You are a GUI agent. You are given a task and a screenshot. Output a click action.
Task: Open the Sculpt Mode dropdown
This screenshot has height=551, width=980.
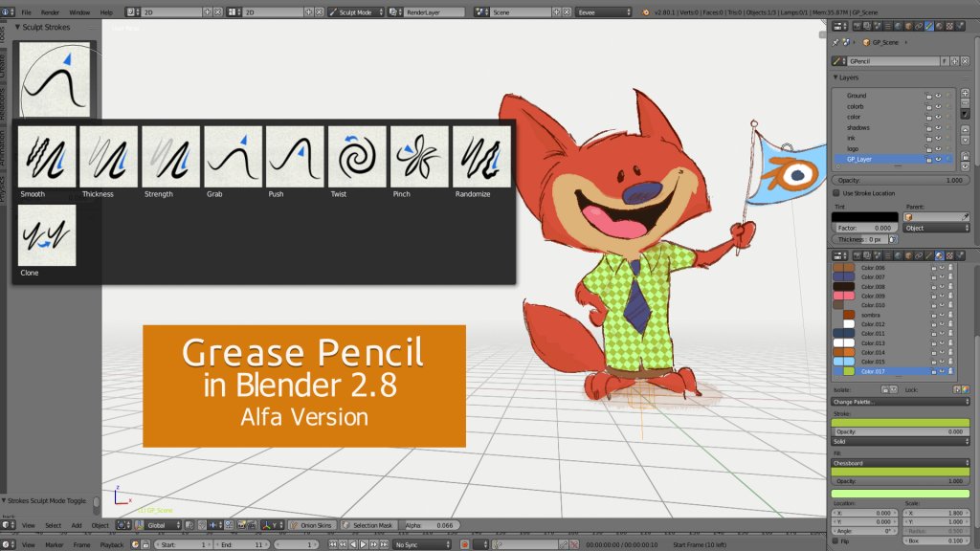[356, 11]
